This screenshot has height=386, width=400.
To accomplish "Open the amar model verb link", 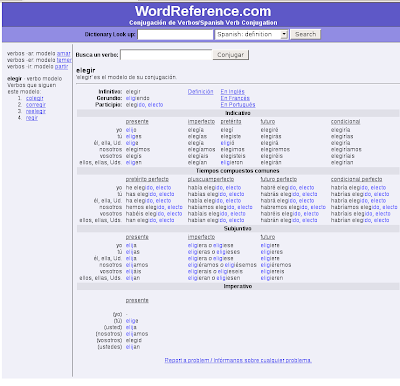I will click(63, 53).
